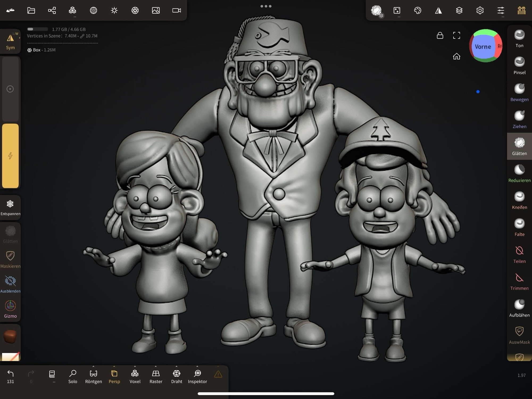Click the redo arrow button
This screenshot has height=399, width=532.
click(31, 376)
